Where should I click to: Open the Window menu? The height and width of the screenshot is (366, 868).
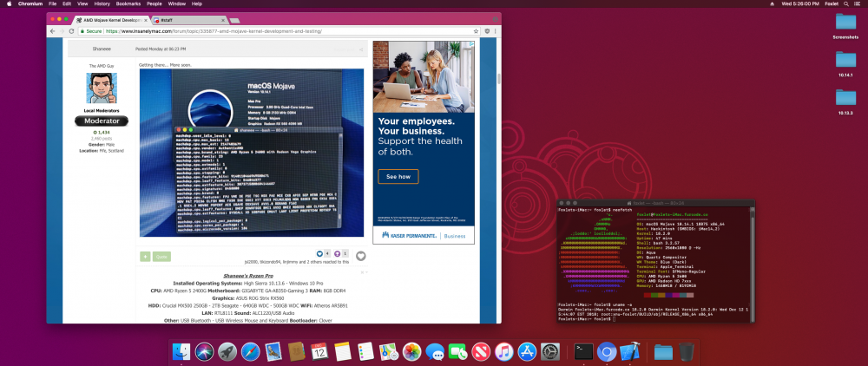click(x=176, y=3)
